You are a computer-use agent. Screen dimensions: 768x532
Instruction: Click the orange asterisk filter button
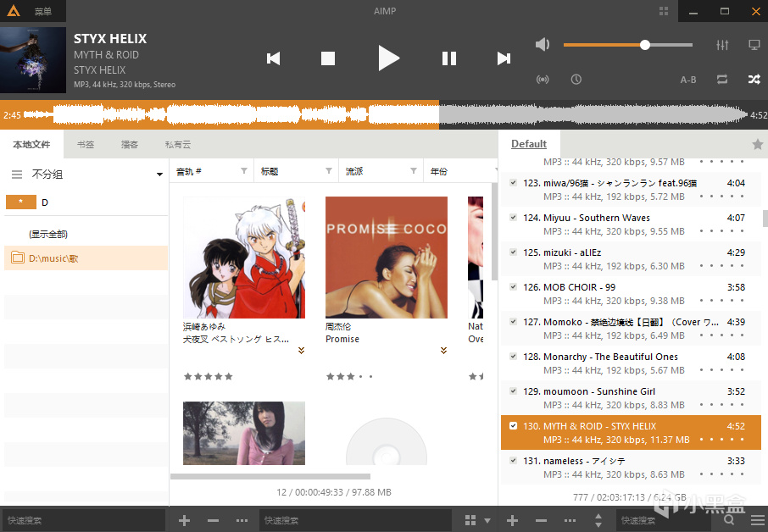coord(21,202)
